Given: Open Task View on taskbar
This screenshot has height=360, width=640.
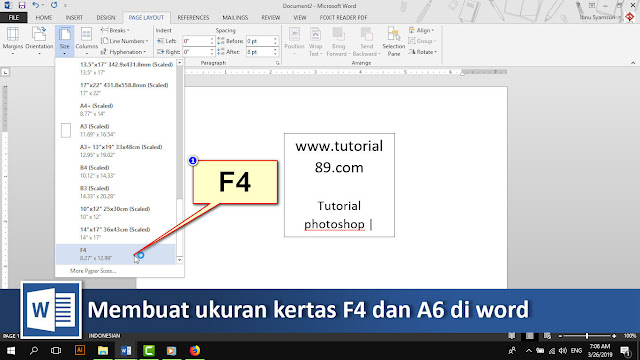Looking at the screenshot, I should pyautogui.click(x=56, y=350).
